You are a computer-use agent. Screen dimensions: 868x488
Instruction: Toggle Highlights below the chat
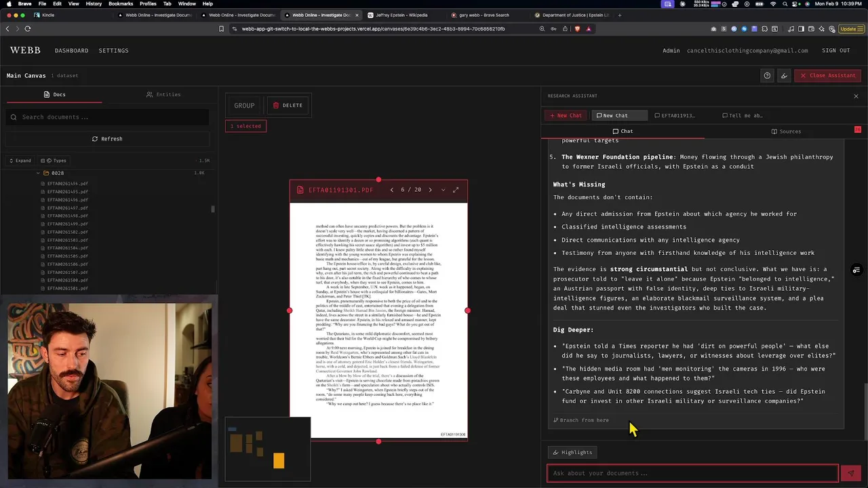[572, 452]
